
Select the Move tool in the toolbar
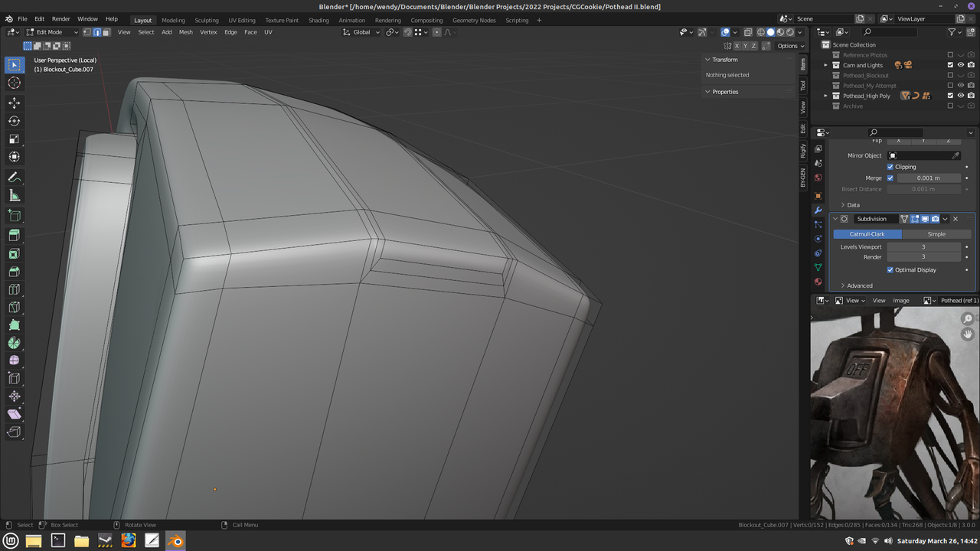14,102
